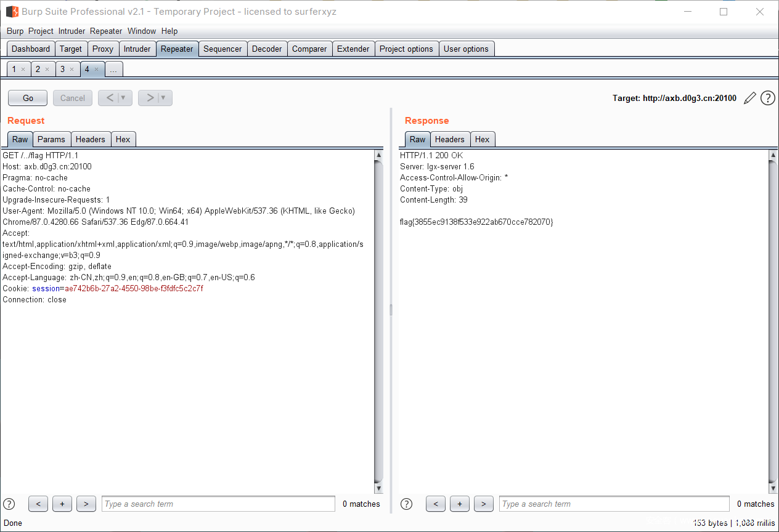Select Repeater sub-tab 2

tap(38, 69)
